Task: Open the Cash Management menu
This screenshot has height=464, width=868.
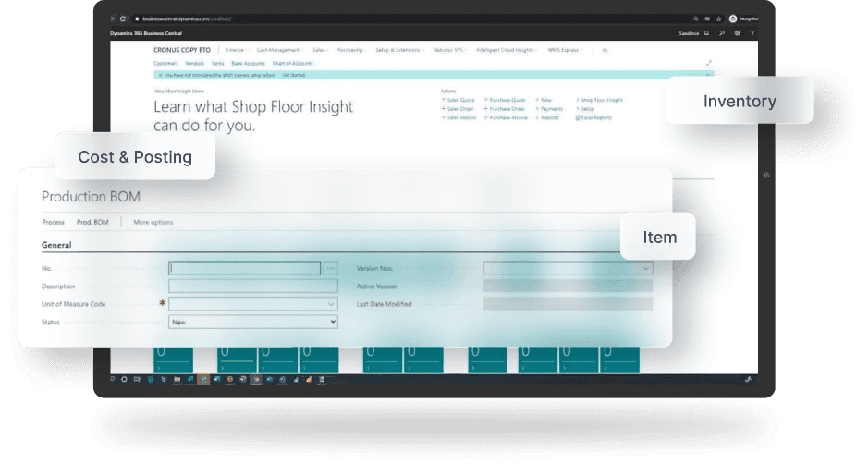Action: coord(278,50)
